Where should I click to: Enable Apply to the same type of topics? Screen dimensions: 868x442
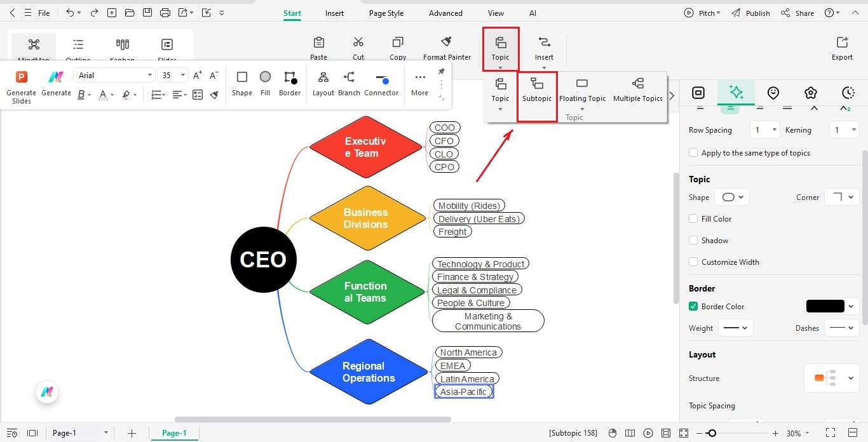coord(693,153)
